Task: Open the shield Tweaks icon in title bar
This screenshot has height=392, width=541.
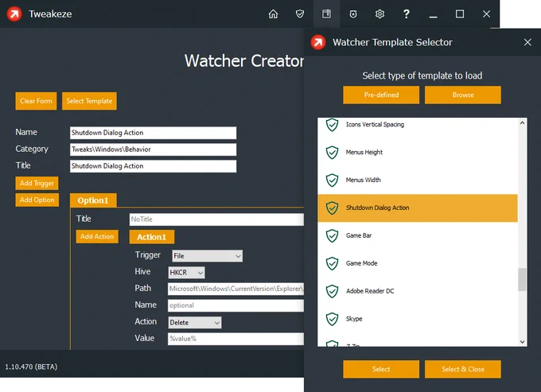Action: pos(300,14)
